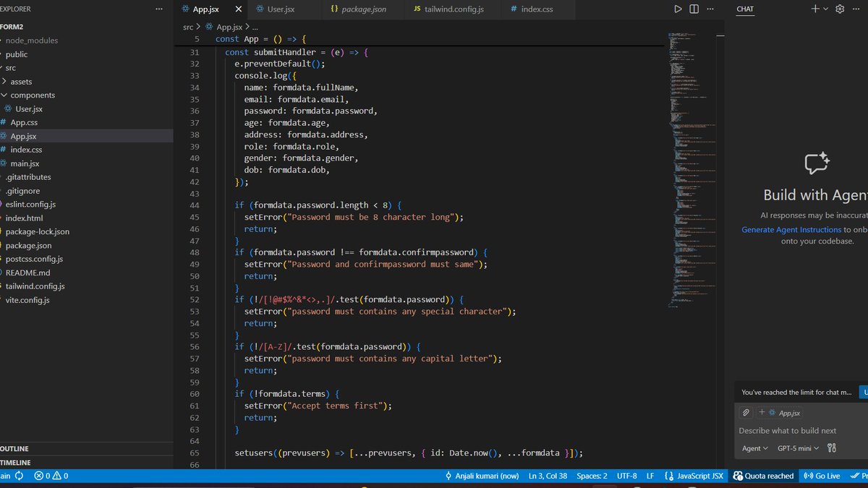Screen dimensions: 868x488
Task: Expand the node_modules folder
Action: tap(31, 40)
